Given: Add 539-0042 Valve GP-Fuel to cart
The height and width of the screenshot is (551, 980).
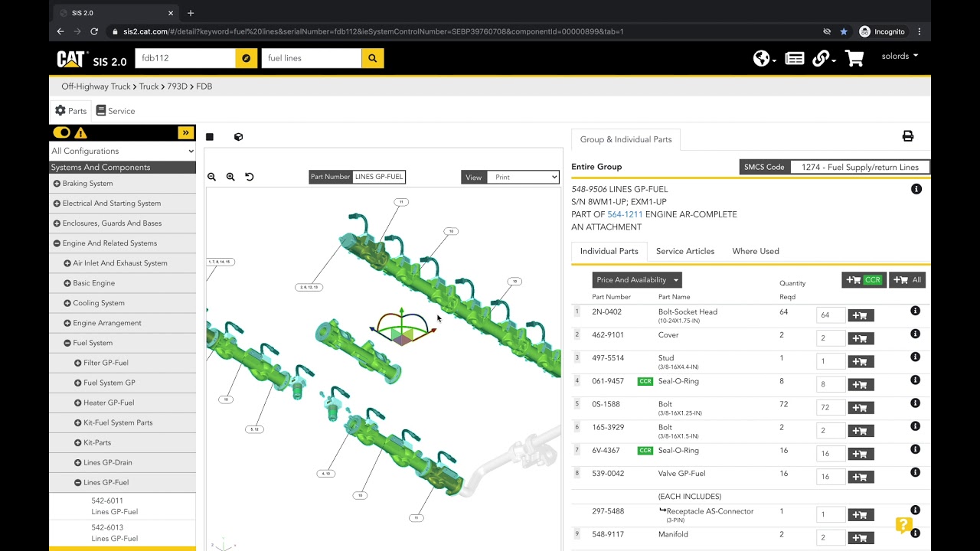Looking at the screenshot, I should [x=861, y=477].
